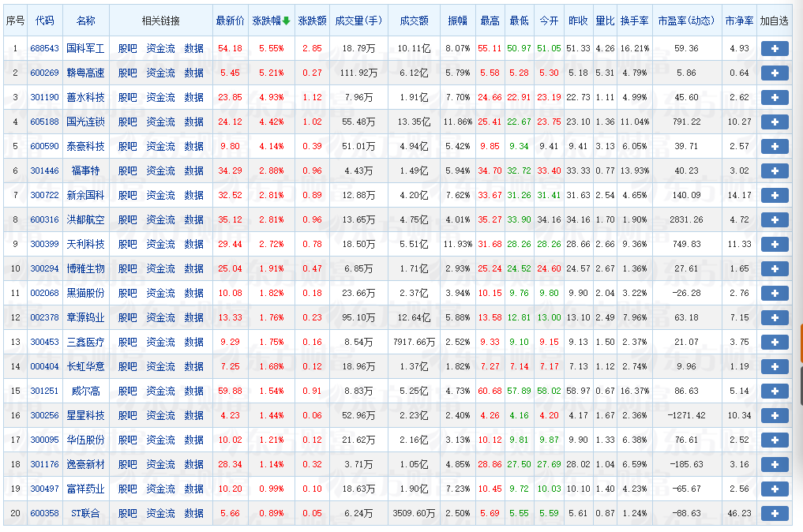Add 善水科技 to watchlist with plus button
Image resolution: width=803 pixels, height=532 pixels.
click(x=775, y=97)
